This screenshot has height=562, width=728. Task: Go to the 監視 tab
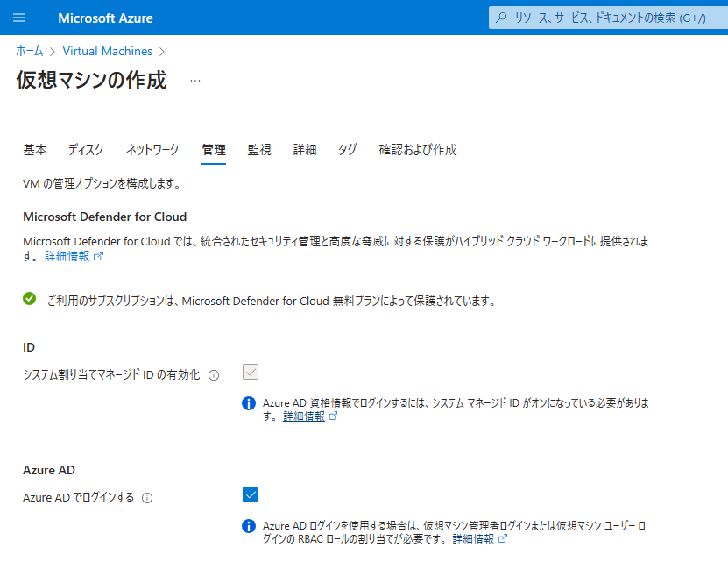tap(259, 150)
